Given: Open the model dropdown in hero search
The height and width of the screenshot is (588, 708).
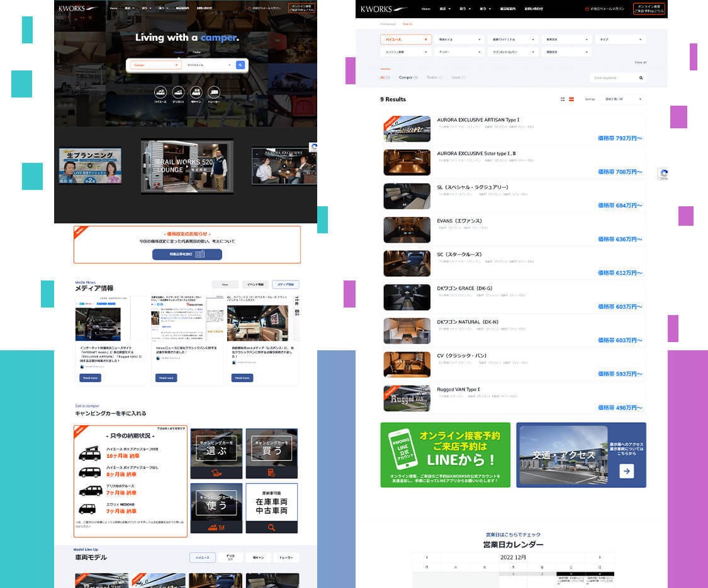Looking at the screenshot, I should pos(209,65).
